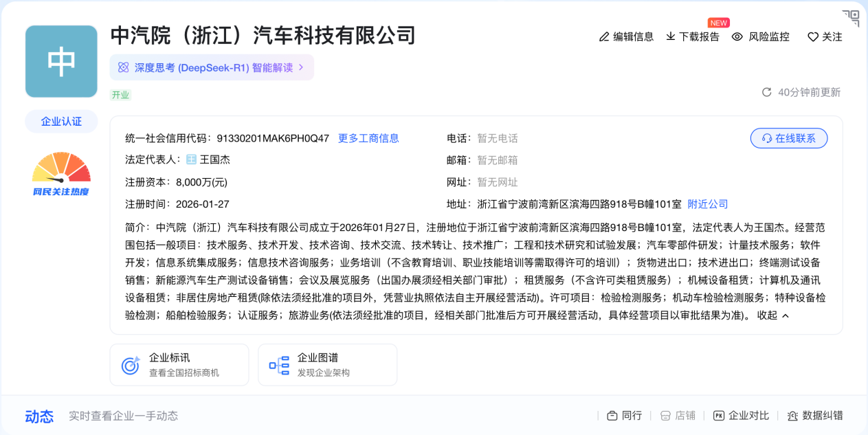Image resolution: width=868 pixels, height=435 pixels.
Task: Expand 更多工商信息
Action: (x=368, y=137)
